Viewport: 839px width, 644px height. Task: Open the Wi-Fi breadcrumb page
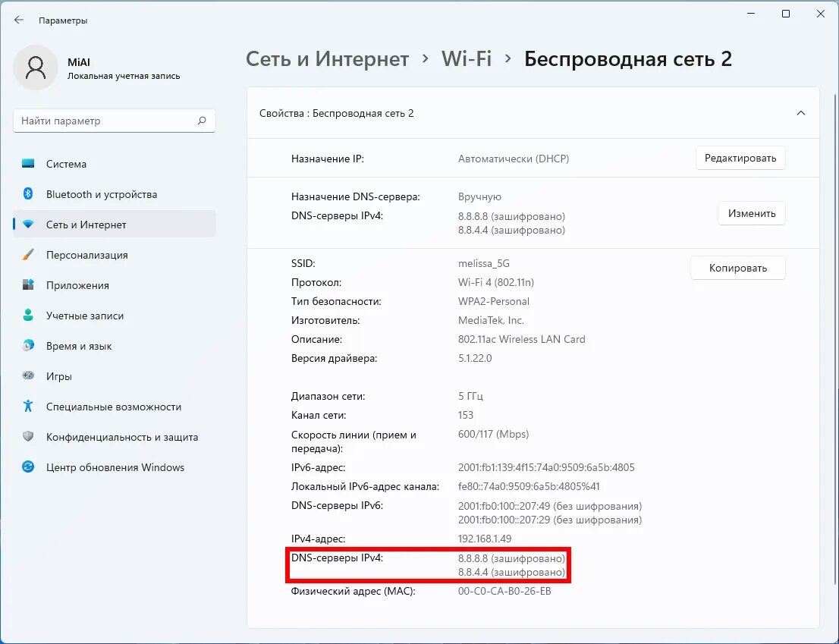coord(467,58)
